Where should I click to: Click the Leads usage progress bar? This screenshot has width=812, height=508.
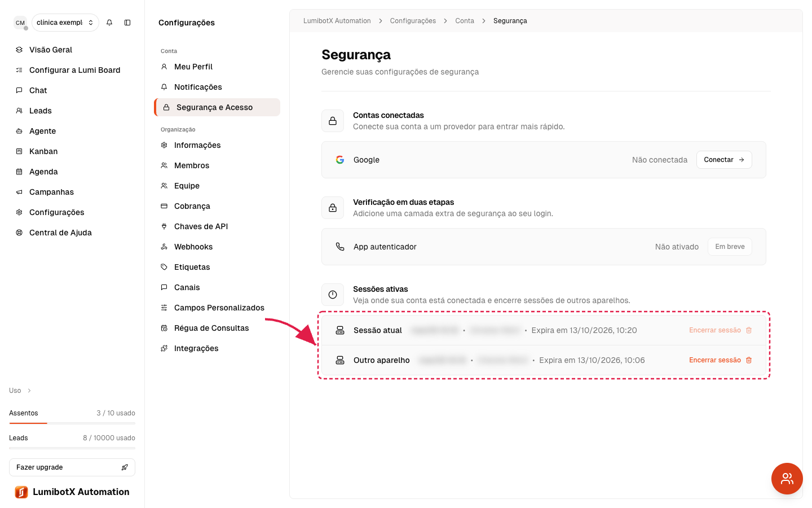pos(72,448)
